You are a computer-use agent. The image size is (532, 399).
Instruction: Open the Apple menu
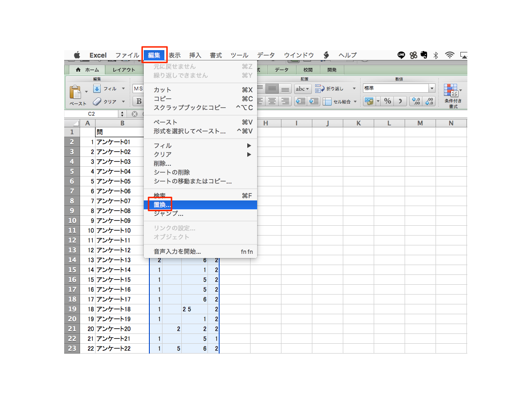point(77,55)
